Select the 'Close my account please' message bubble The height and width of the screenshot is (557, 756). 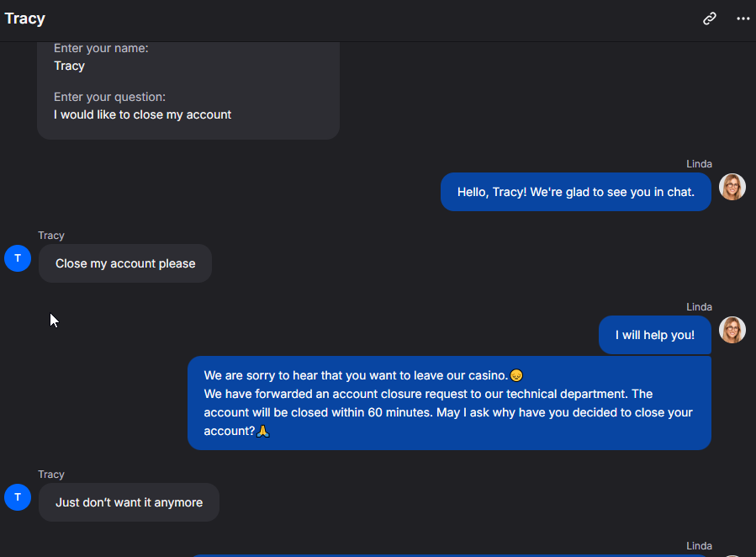tap(125, 263)
